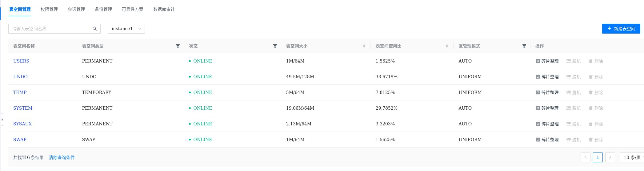Switch to 可靠性方案 tab
The width and height of the screenshot is (644, 171).
133,9
